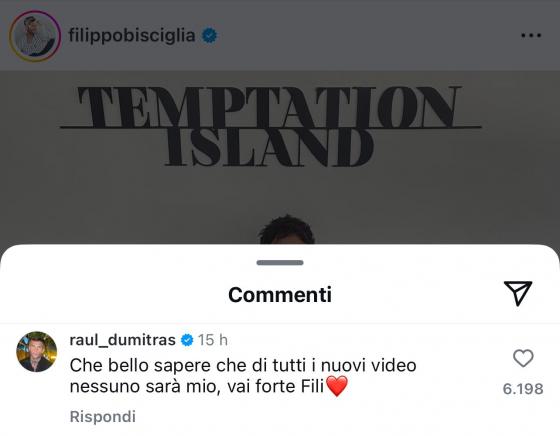The height and width of the screenshot is (436, 560).
Task: Open filippobisciglia profile picture story
Action: (35, 36)
